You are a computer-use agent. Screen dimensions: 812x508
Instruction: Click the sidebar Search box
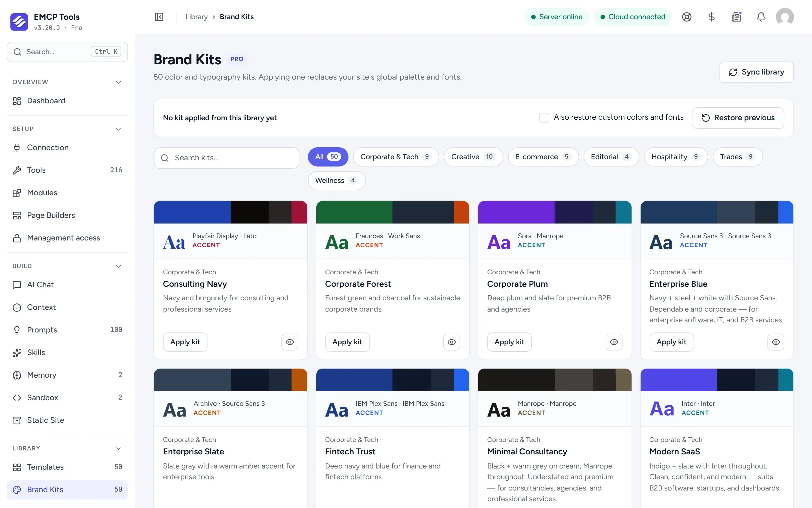point(67,52)
